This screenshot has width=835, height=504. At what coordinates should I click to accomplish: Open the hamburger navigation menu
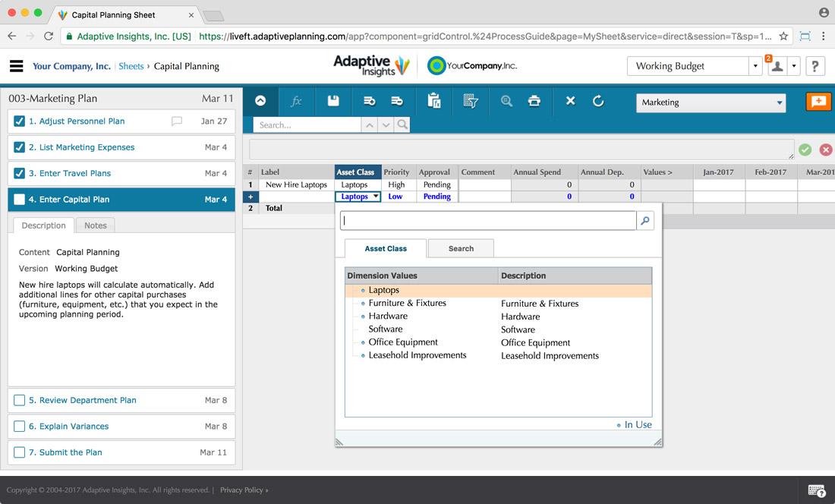(x=17, y=66)
